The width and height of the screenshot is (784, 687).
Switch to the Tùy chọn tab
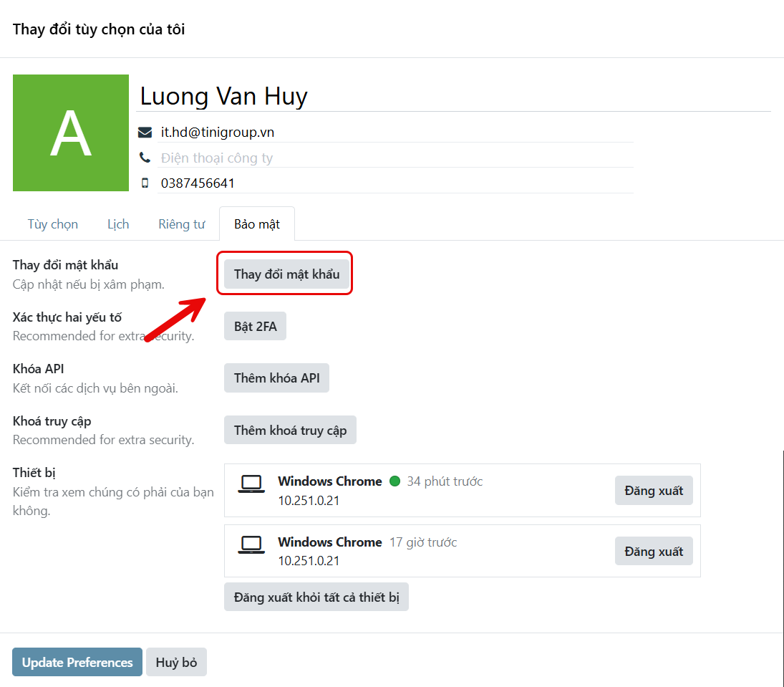(53, 224)
